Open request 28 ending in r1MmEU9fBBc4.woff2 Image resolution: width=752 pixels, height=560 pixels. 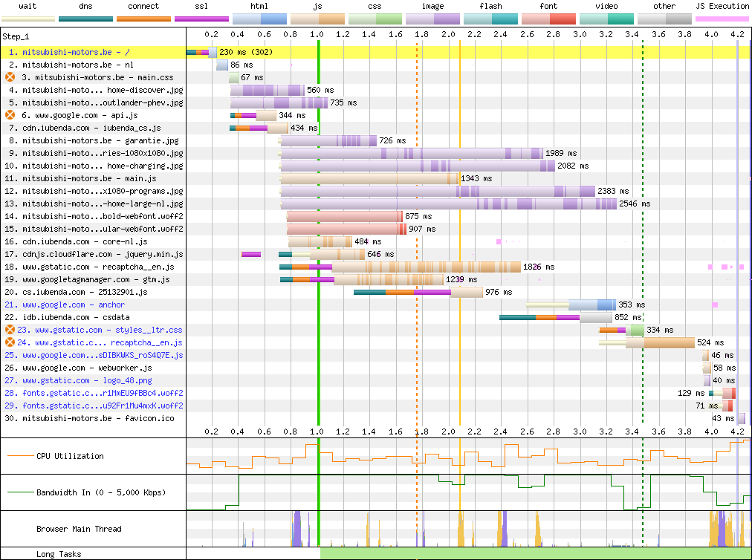[x=94, y=393]
